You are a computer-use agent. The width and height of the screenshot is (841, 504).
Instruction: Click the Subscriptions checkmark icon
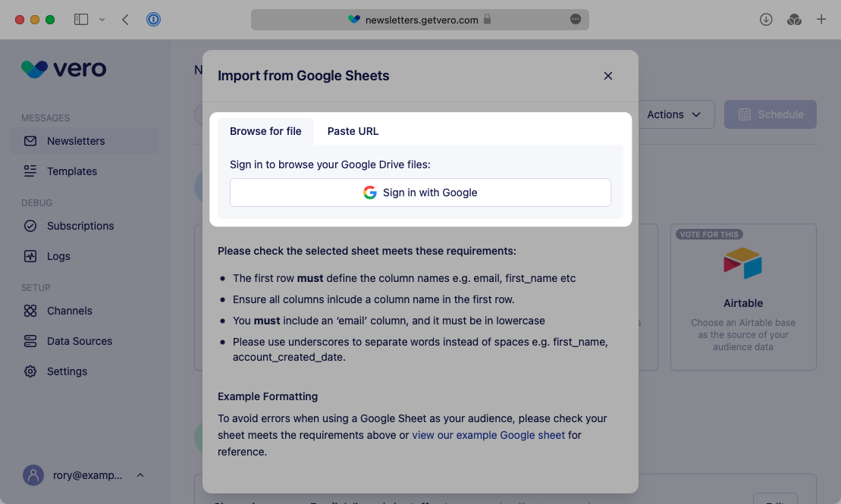pyautogui.click(x=30, y=226)
